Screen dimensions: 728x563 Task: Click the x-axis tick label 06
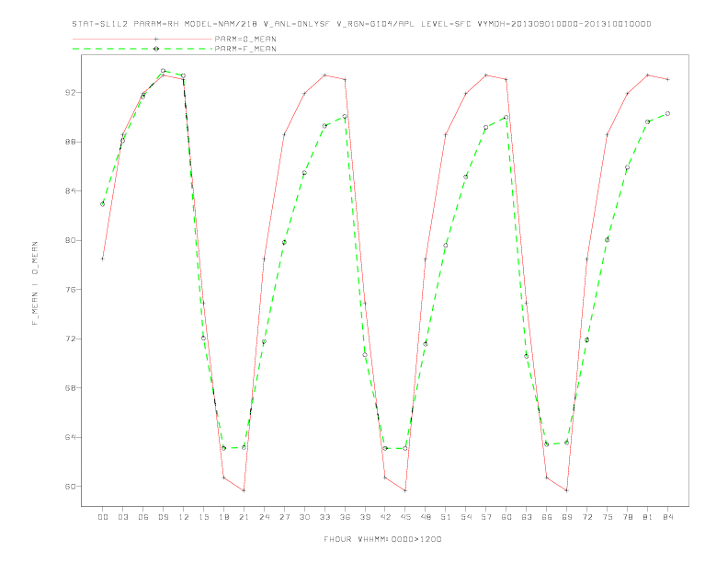[x=143, y=517]
